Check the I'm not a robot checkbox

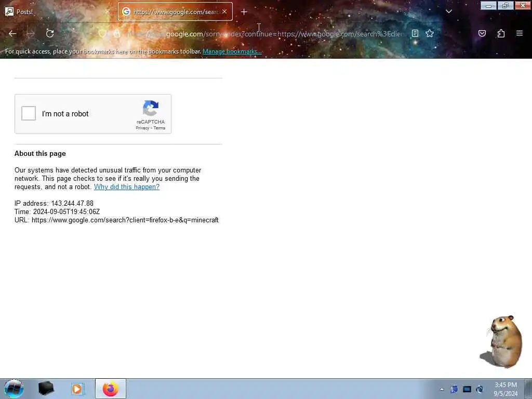click(x=29, y=113)
